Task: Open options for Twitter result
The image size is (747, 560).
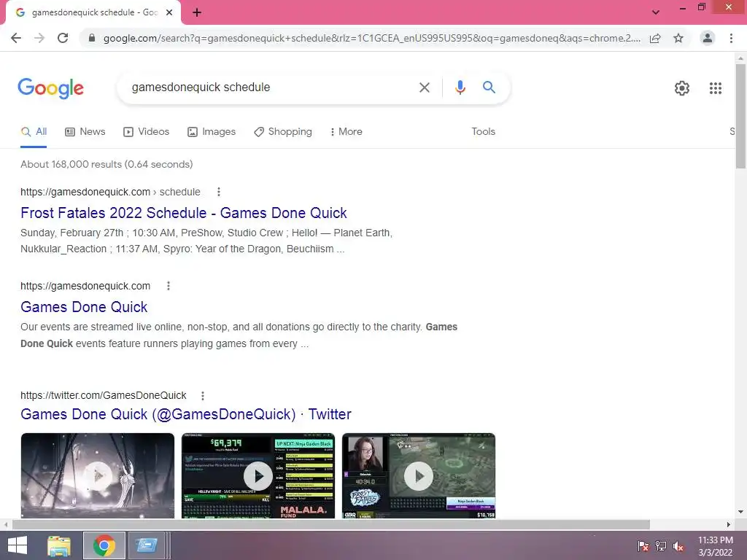Action: 203,396
